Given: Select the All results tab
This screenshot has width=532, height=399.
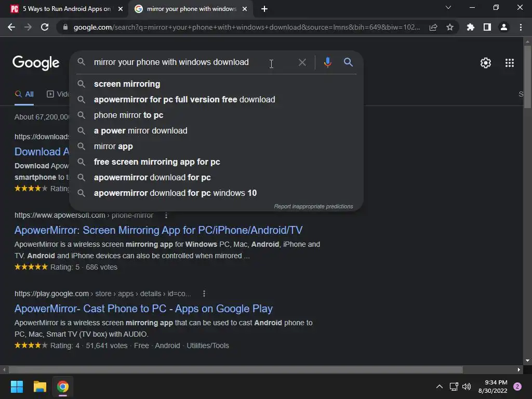Looking at the screenshot, I should [x=24, y=94].
